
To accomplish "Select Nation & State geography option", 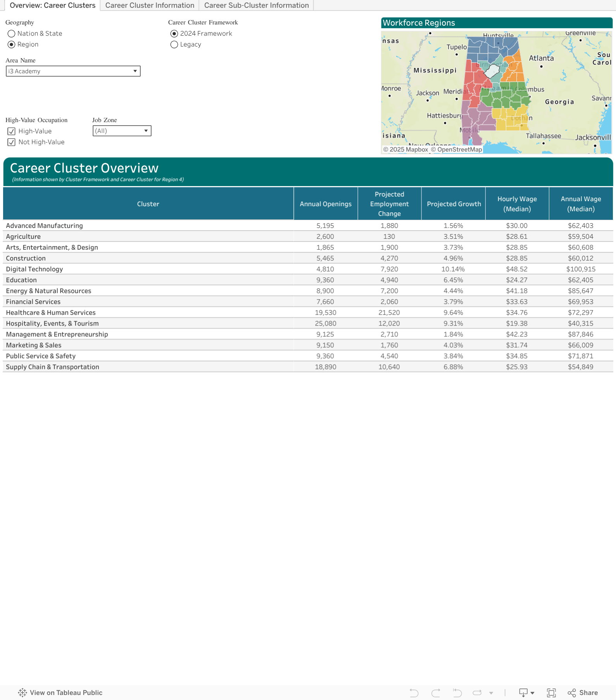I will point(12,34).
